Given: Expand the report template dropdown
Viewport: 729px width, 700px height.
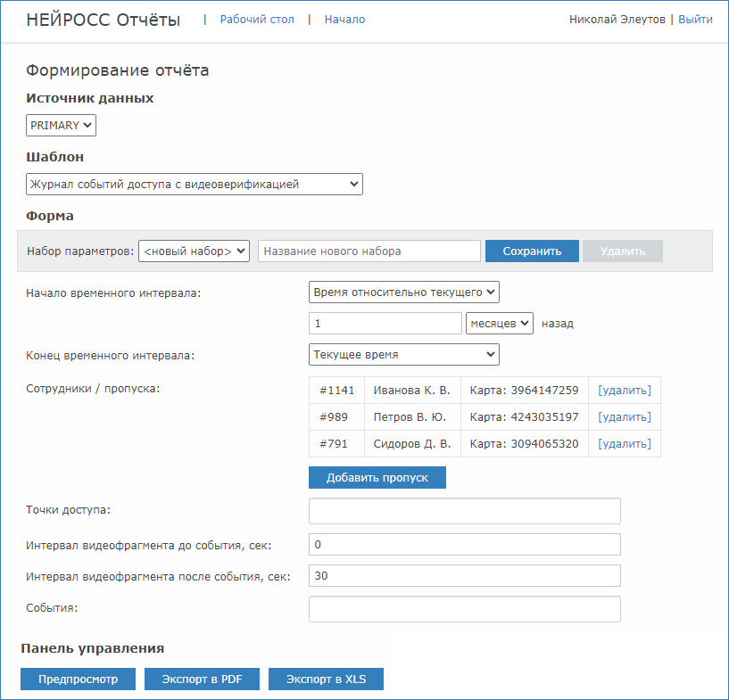Looking at the screenshot, I should click(x=194, y=185).
